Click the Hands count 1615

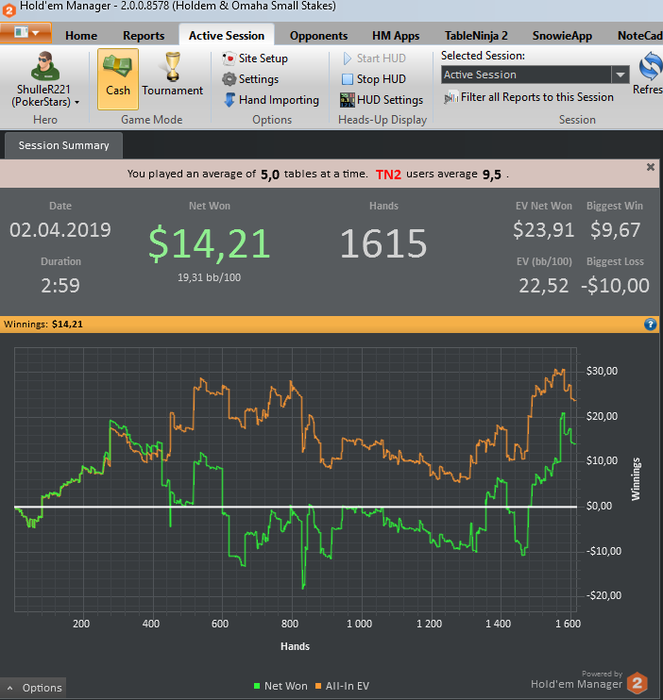coord(384,243)
